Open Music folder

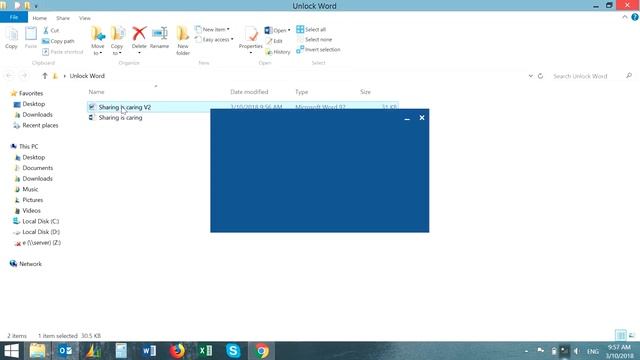30,189
